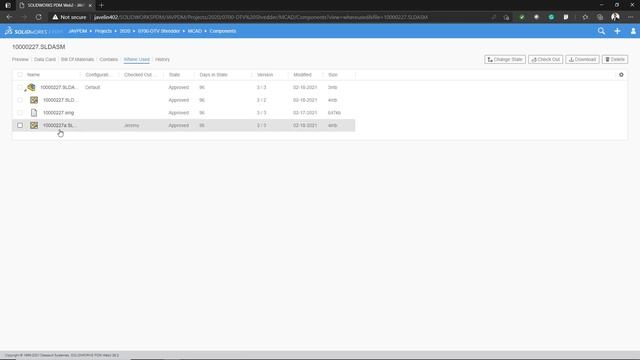Screen dimensions: 640x360
Task: Navigate to JAVPDM breadcrumb link
Action: click(78, 31)
